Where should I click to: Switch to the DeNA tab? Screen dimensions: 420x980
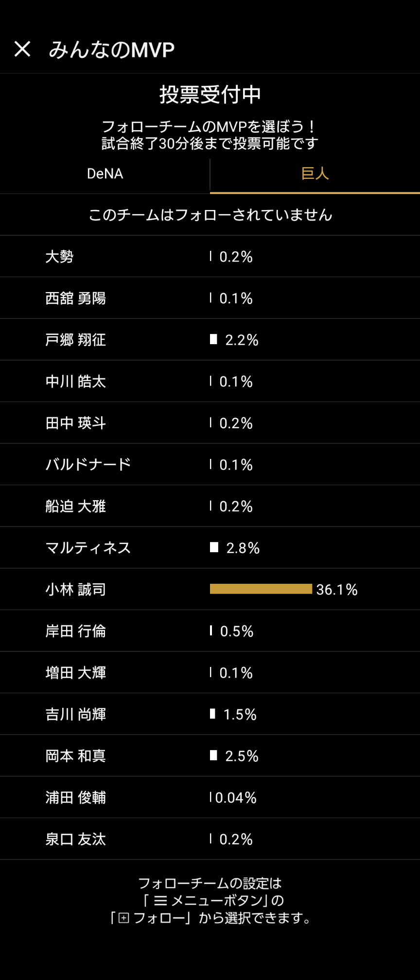(105, 174)
